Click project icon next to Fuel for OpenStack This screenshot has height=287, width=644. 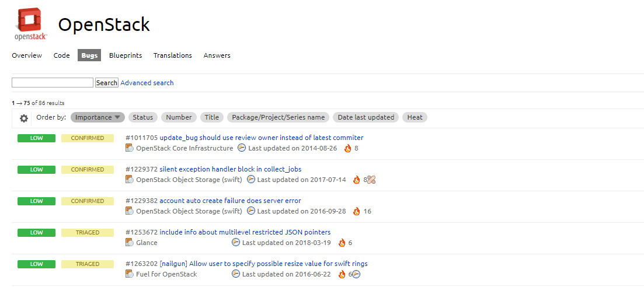(x=130, y=274)
